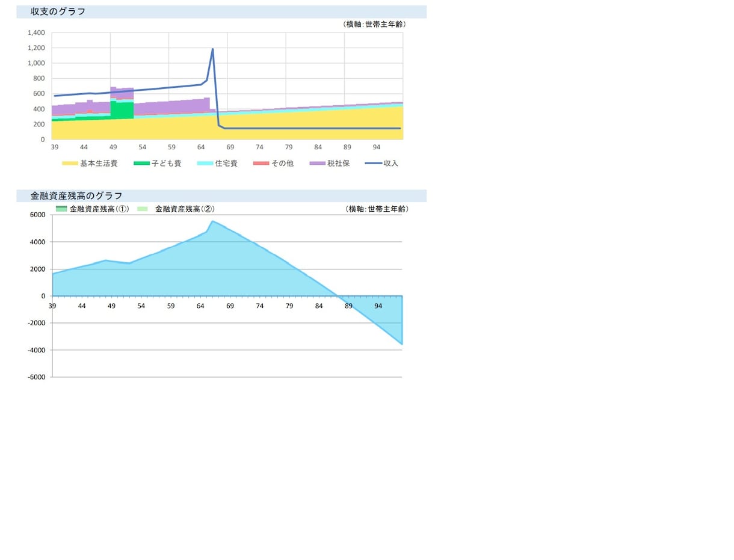Click the -6000 label on the asset chart axis
Viewport: 734px width, 560px height.
tap(36, 377)
